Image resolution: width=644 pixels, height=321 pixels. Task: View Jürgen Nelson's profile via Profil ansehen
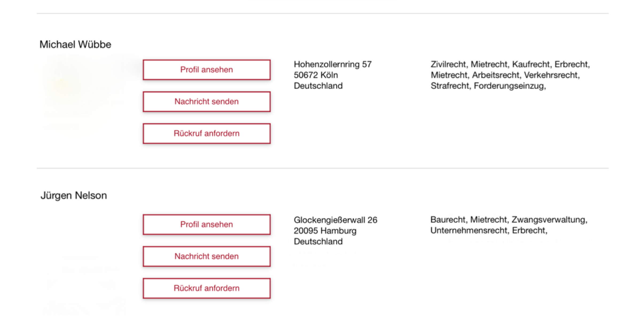pyautogui.click(x=206, y=224)
